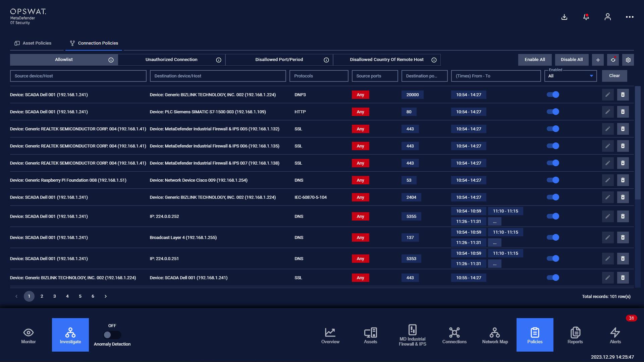This screenshot has width=644, height=362.
Task: Disable the DNP3 policy toggle
Action: point(553,95)
